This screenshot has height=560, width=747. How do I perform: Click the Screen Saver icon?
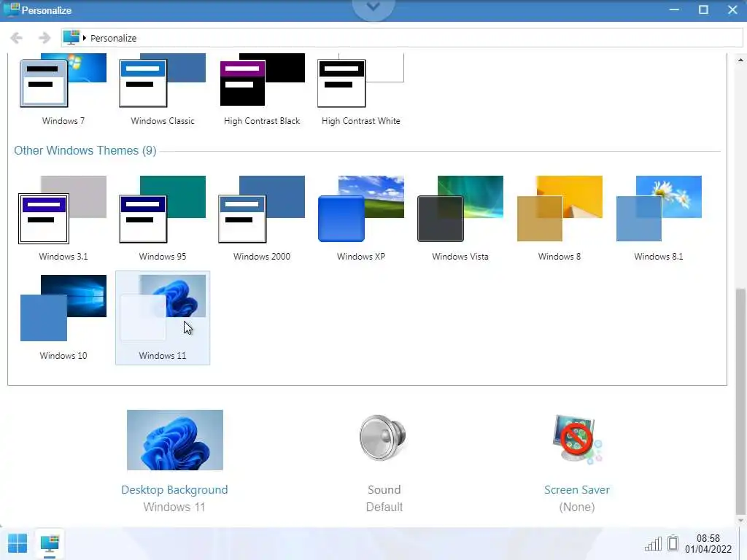coord(577,439)
